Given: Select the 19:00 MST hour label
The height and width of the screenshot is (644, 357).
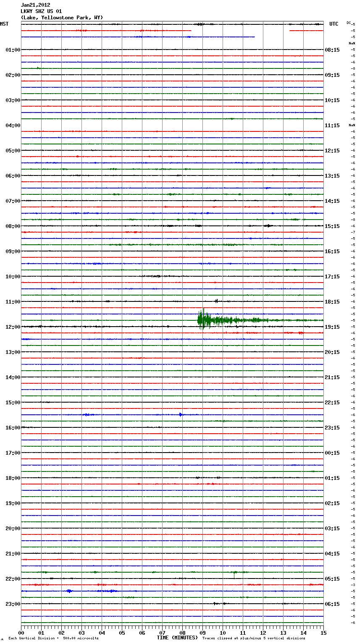Looking at the screenshot, I should 13,503.
